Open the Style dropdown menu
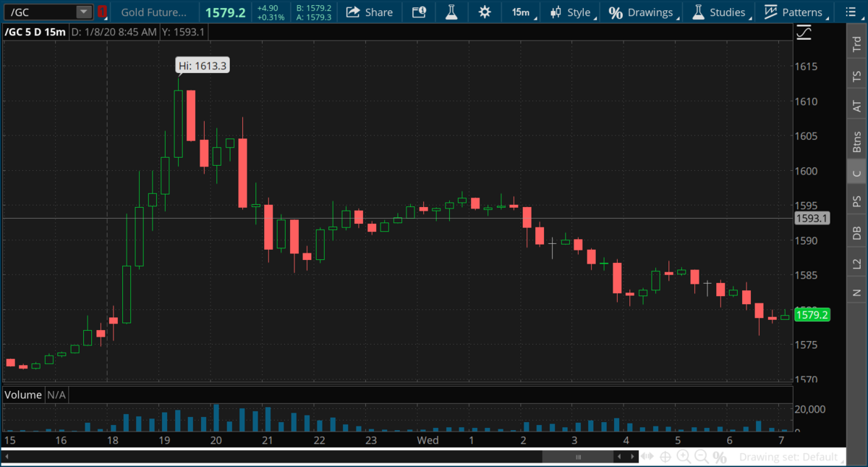Viewport: 868px width, 467px height. 571,12
